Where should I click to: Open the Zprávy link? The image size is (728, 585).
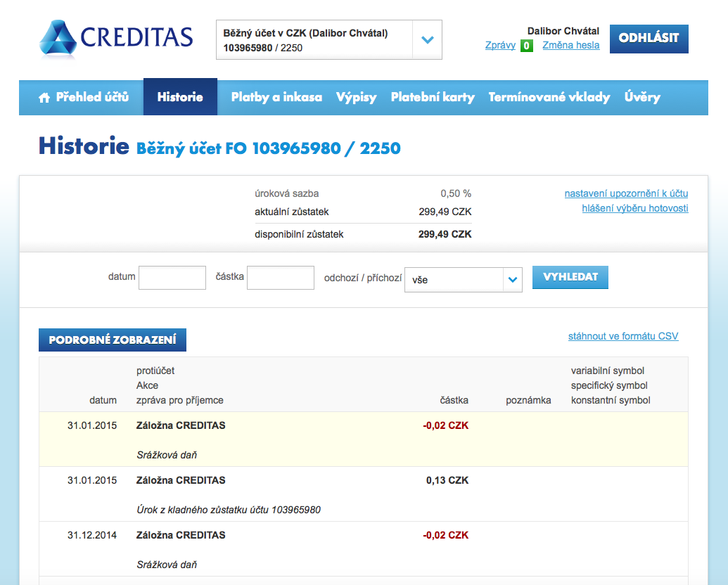(500, 45)
